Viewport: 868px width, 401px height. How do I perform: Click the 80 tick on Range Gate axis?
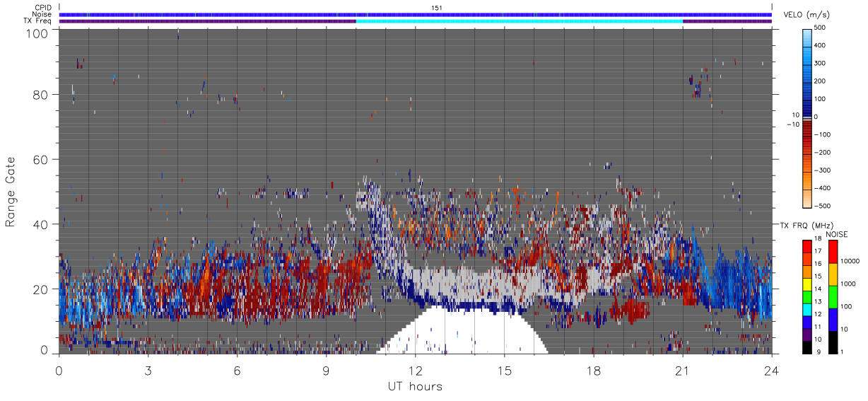40,95
